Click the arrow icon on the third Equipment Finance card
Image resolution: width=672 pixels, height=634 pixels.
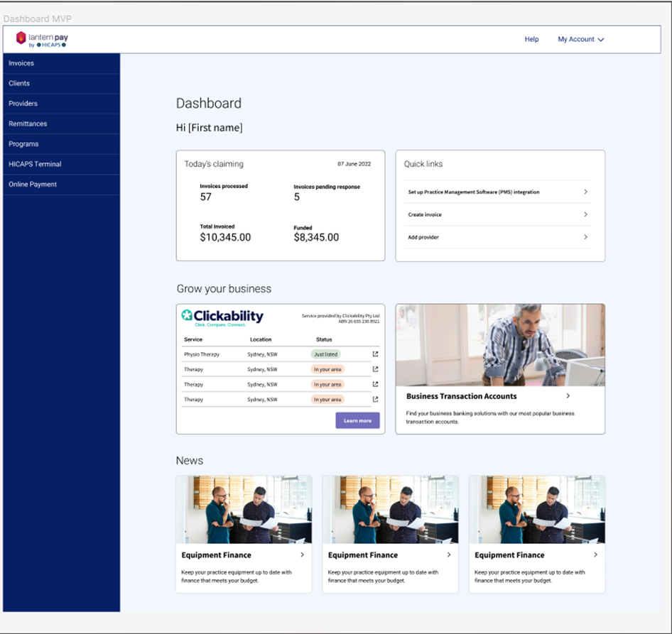click(595, 555)
